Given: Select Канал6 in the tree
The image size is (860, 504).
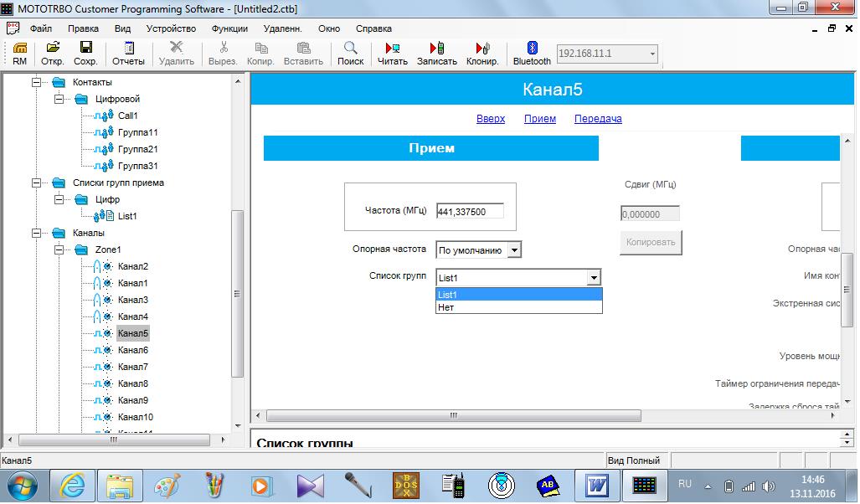Looking at the screenshot, I should point(133,351).
